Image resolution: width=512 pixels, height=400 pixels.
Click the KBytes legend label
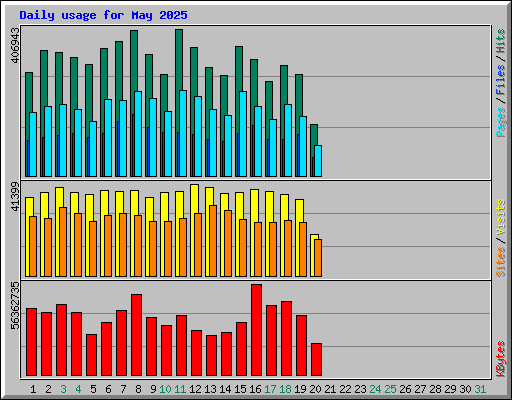click(x=501, y=359)
